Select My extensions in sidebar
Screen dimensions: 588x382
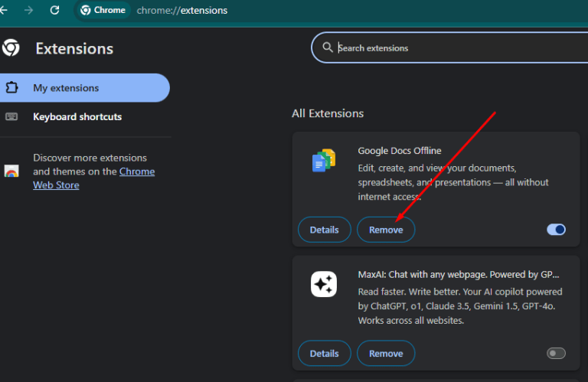pyautogui.click(x=85, y=88)
